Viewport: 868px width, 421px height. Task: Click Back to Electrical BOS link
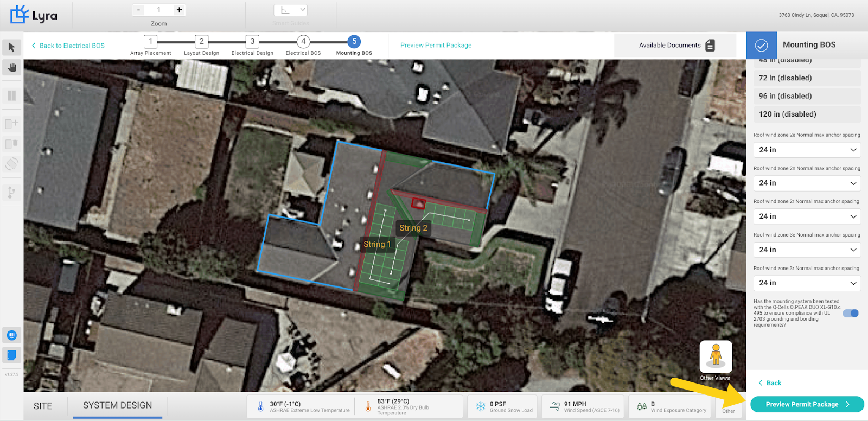click(x=68, y=46)
